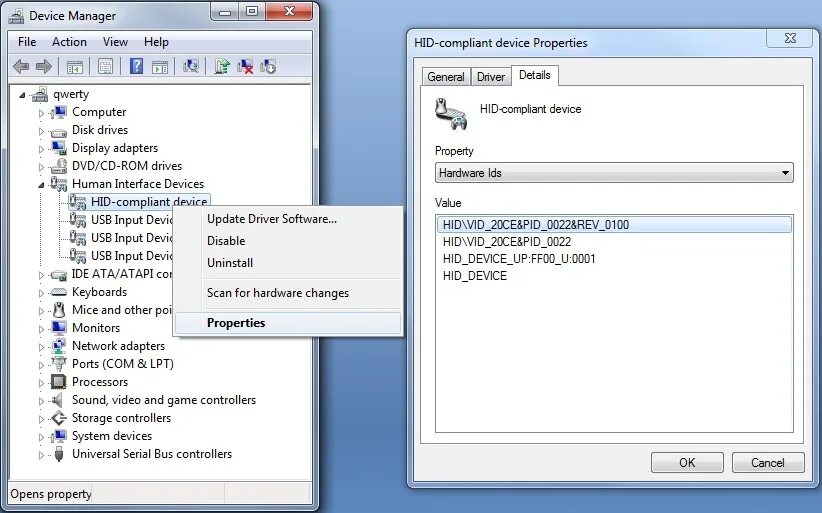Close the HID-compliant device Properties dialog
The image size is (822, 513).
(791, 38)
